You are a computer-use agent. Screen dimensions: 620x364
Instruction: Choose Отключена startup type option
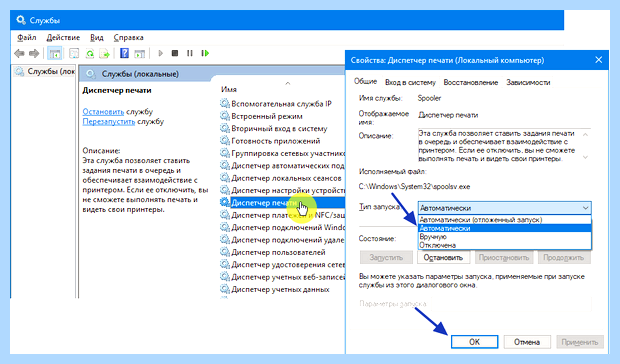click(x=505, y=245)
